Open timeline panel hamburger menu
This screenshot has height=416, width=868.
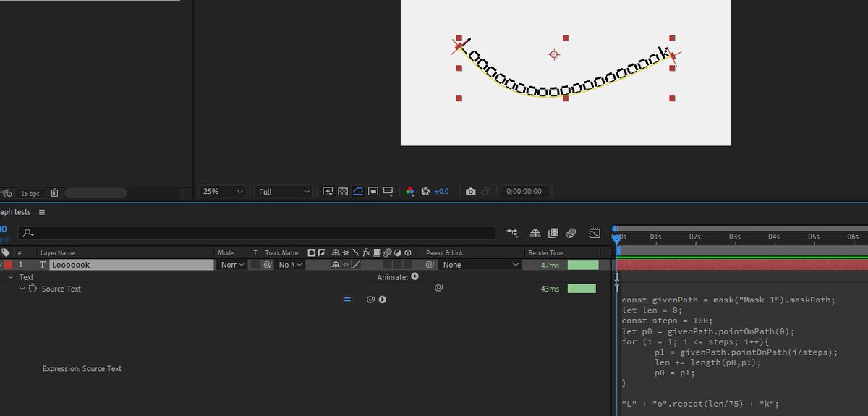42,212
